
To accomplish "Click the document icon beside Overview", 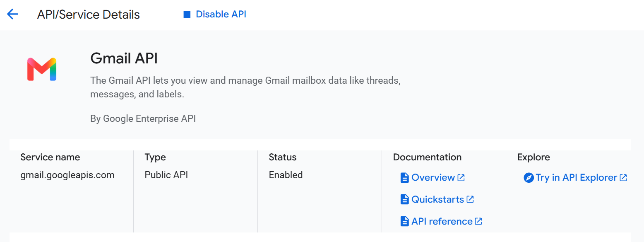I will 404,178.
